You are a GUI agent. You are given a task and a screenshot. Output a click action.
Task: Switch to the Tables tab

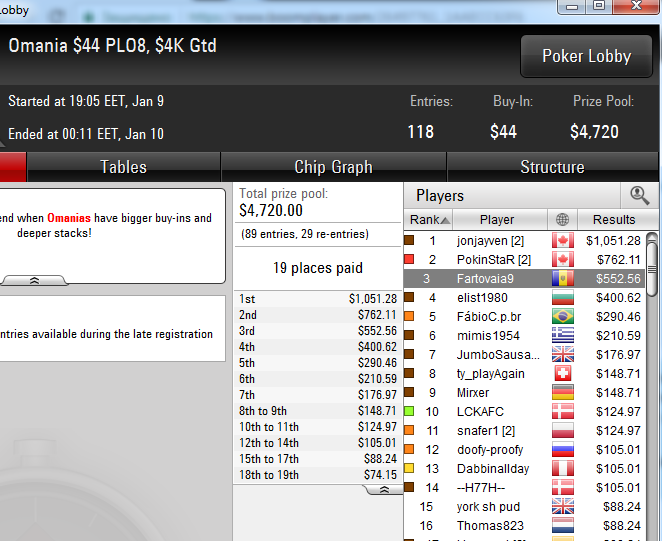click(123, 167)
